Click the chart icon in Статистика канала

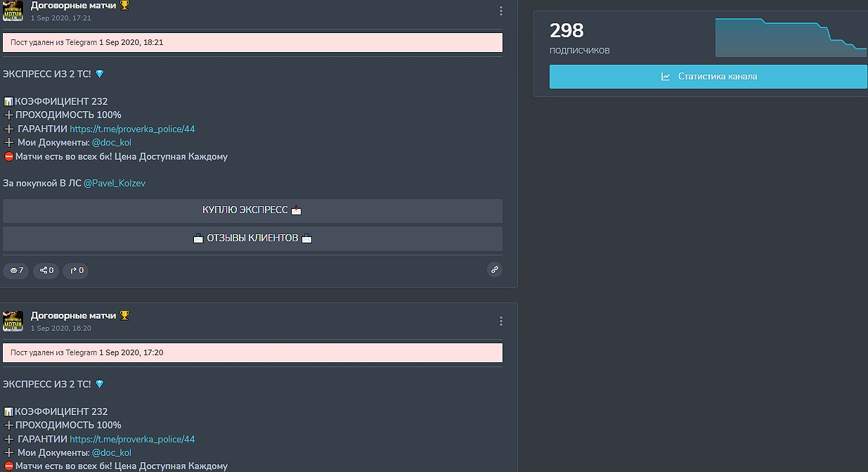coord(666,77)
